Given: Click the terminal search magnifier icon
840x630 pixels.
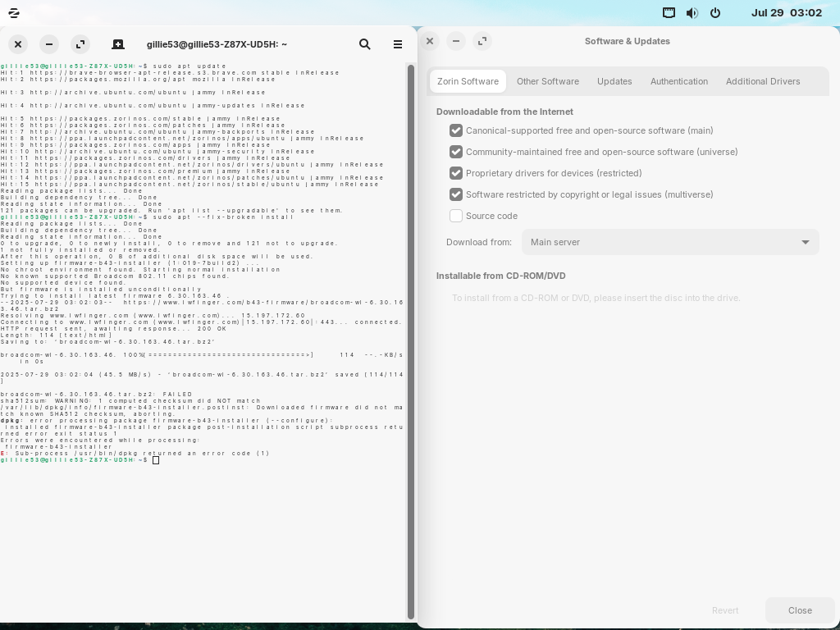Looking at the screenshot, I should 365,44.
